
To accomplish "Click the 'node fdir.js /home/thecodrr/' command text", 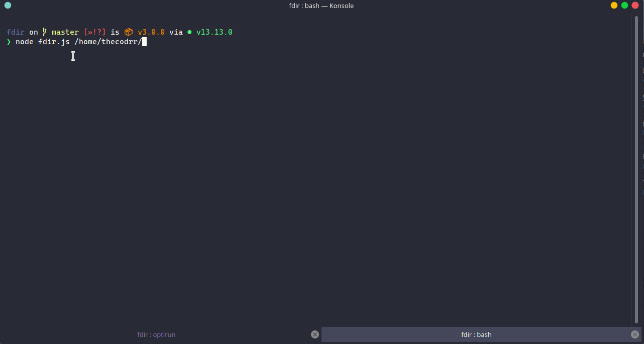I will click(78, 42).
